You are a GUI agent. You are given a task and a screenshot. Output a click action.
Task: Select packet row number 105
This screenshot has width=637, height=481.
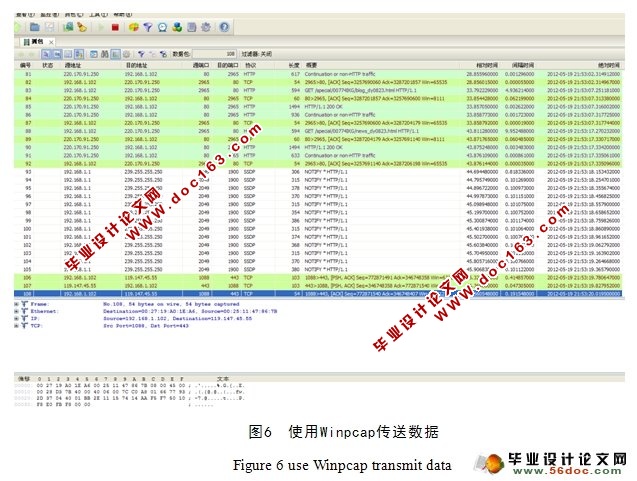coord(319,269)
